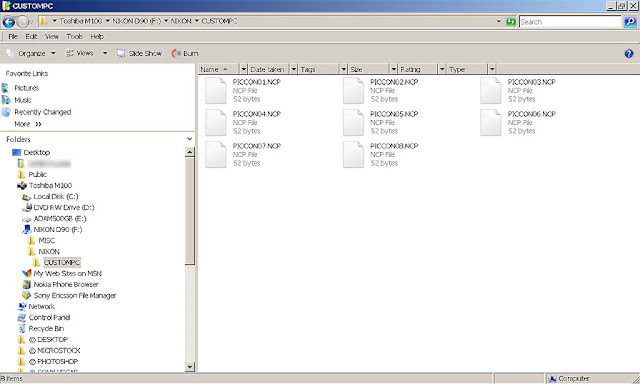Click the NIKON breadcrumb in address bar
Image resolution: width=640 pixels, height=384 pixels.
coord(181,21)
